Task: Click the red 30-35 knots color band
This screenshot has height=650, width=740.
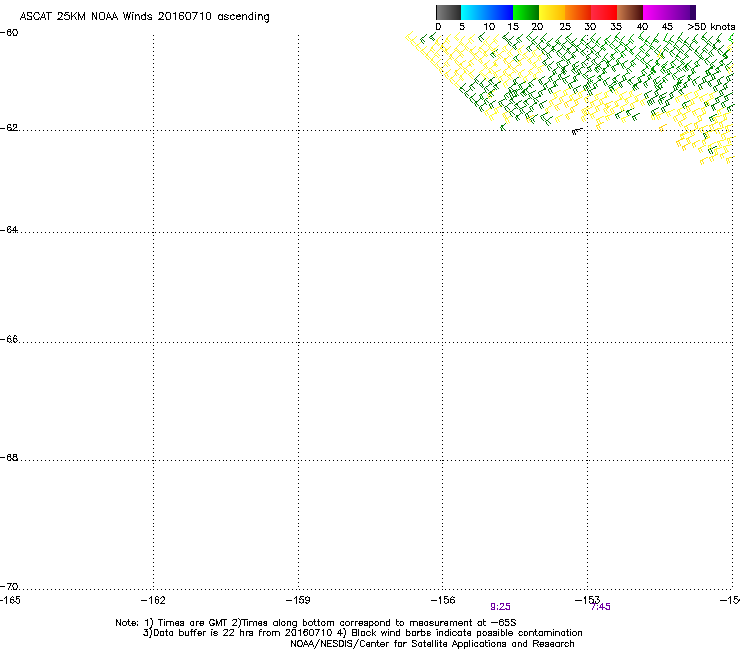Action: (604, 12)
